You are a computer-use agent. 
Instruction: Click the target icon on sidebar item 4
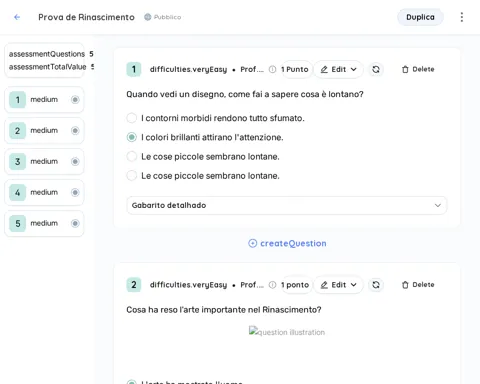tap(75, 192)
